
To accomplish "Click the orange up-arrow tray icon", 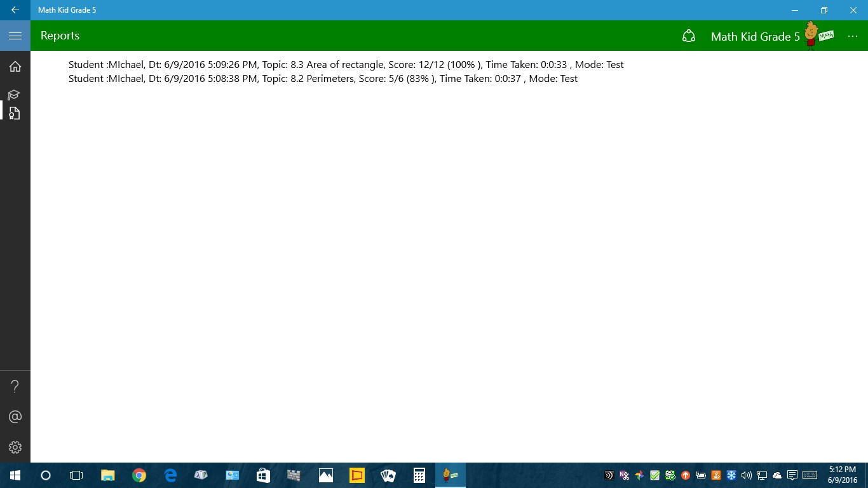I will pyautogui.click(x=686, y=475).
